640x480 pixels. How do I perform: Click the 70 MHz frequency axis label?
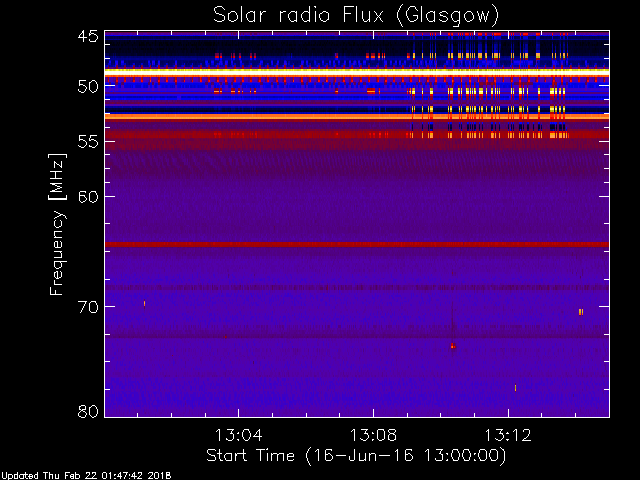click(x=88, y=307)
